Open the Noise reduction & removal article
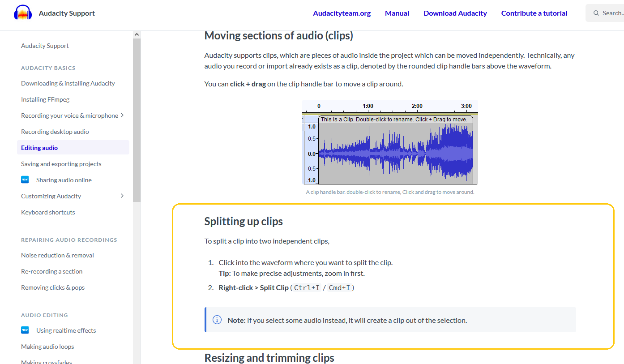The height and width of the screenshot is (364, 624). click(x=57, y=255)
